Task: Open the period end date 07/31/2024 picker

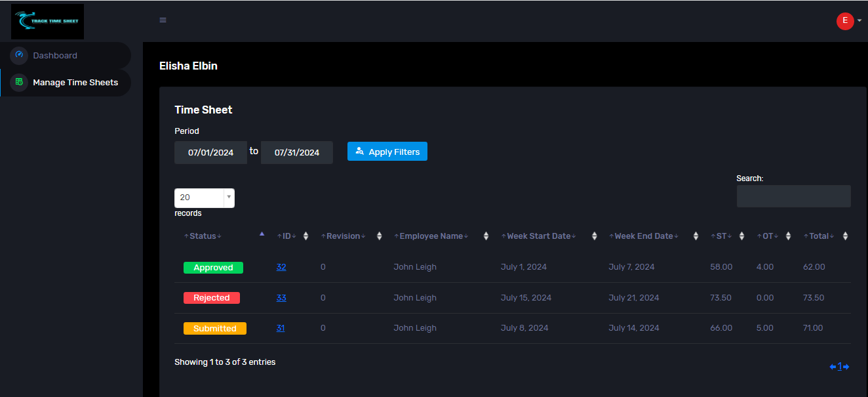Action: coord(296,153)
